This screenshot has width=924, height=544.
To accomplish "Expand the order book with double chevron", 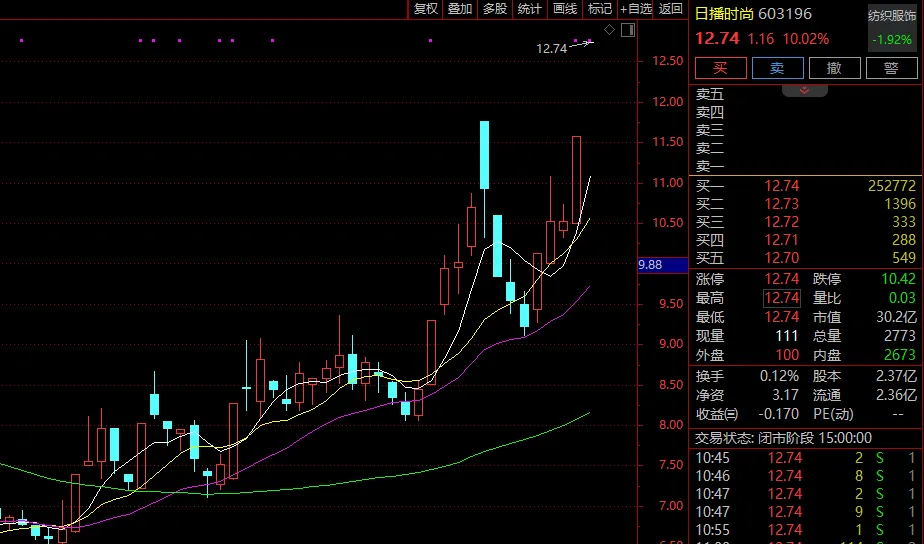I will tap(804, 90).
